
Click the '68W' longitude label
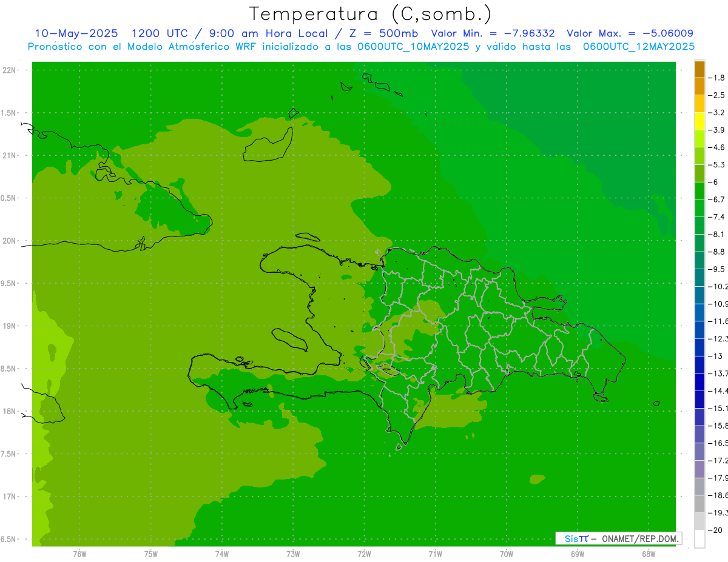pos(649,554)
